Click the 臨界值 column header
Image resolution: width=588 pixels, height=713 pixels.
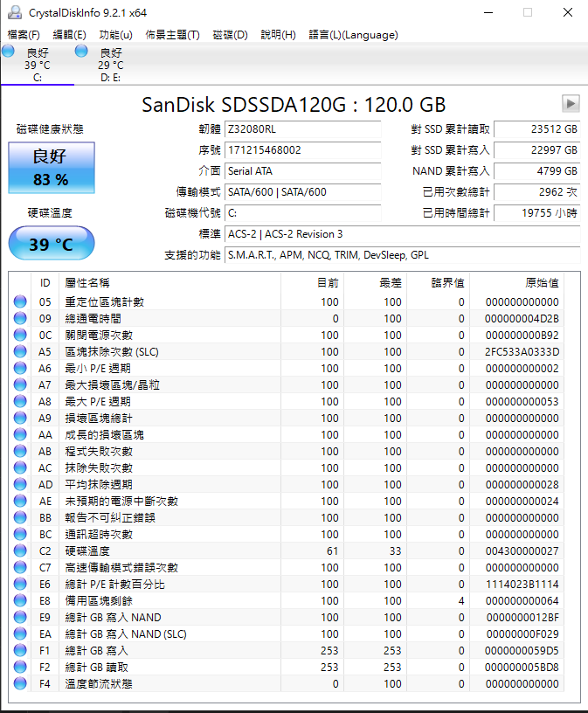pyautogui.click(x=438, y=283)
